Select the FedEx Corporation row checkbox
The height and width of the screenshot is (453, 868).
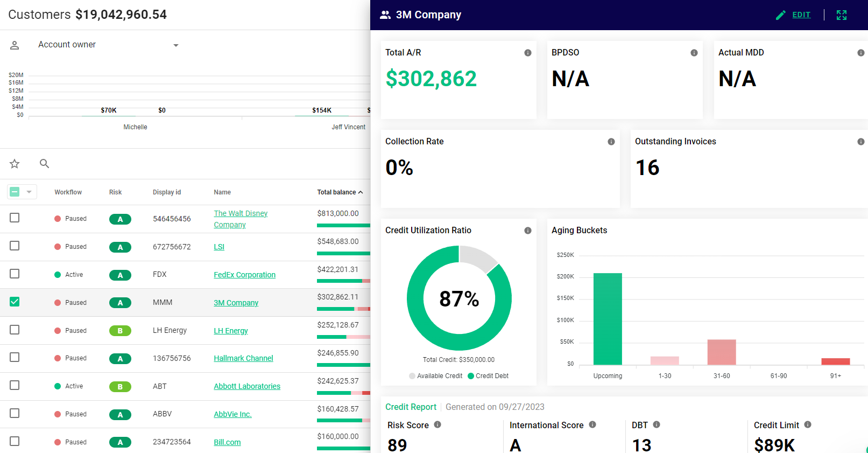tap(15, 274)
